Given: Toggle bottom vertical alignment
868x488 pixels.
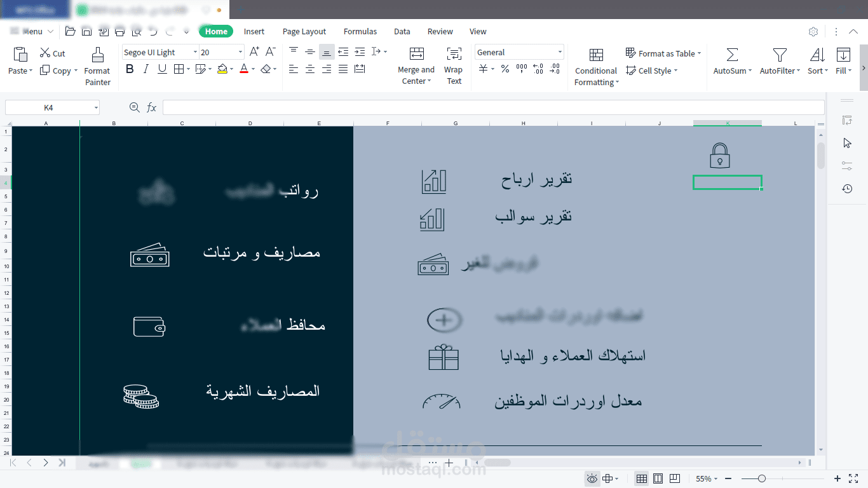Looking at the screenshot, I should [x=327, y=51].
